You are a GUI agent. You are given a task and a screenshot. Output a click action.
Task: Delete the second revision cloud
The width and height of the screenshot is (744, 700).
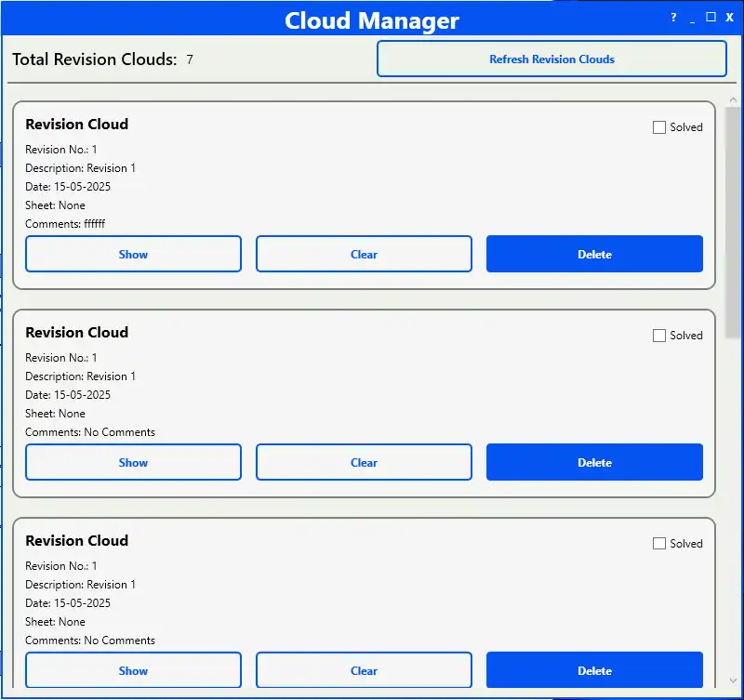click(594, 462)
